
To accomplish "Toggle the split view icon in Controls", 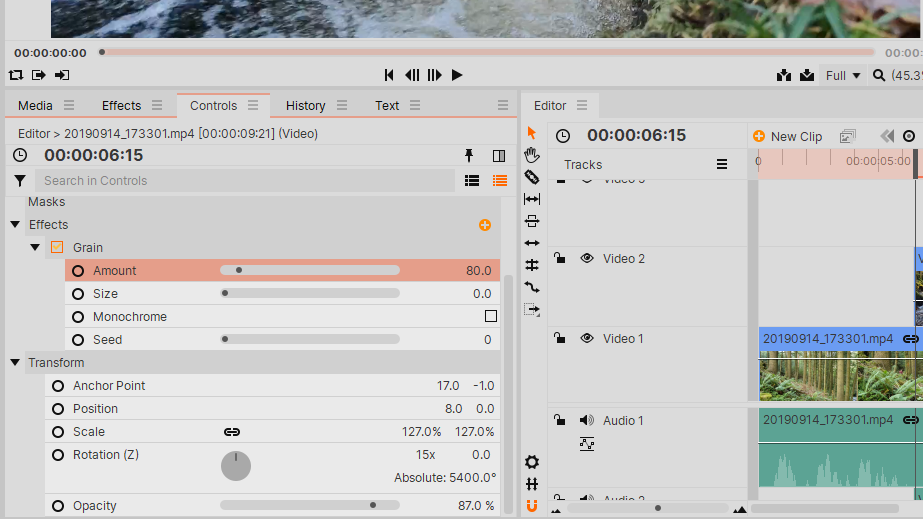I will (499, 155).
